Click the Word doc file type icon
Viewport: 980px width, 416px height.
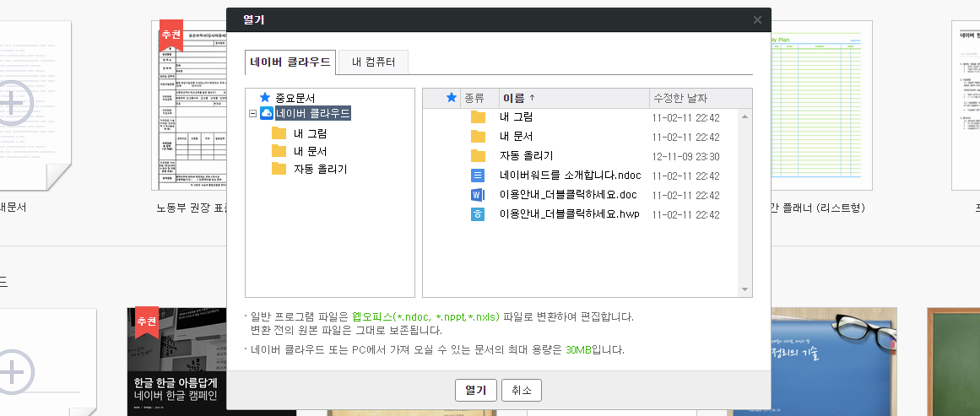click(x=478, y=195)
